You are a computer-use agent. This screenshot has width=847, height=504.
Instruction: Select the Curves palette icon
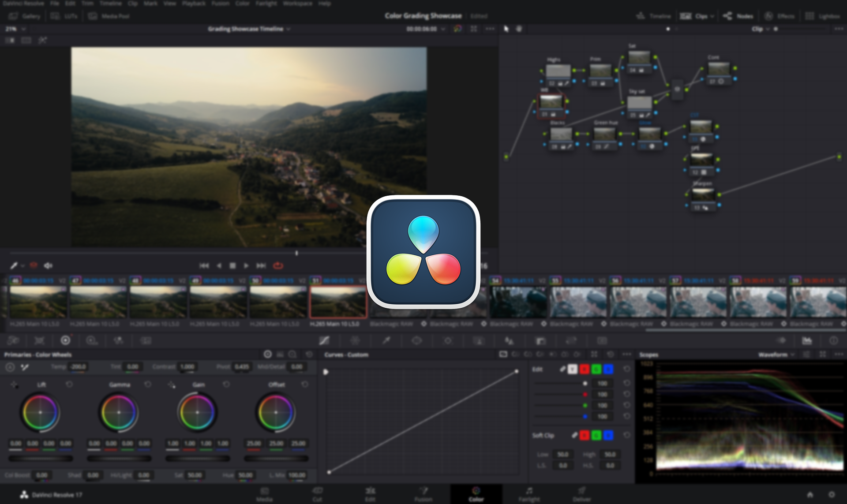click(x=324, y=340)
